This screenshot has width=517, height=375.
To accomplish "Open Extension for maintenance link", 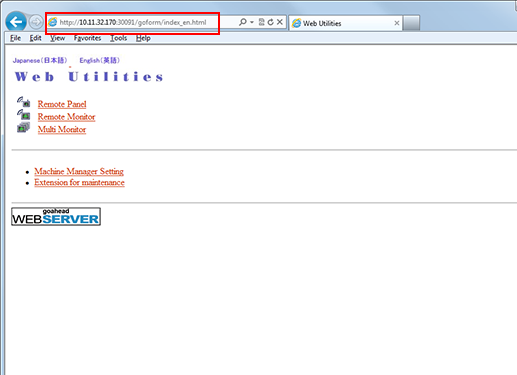I will (x=79, y=183).
